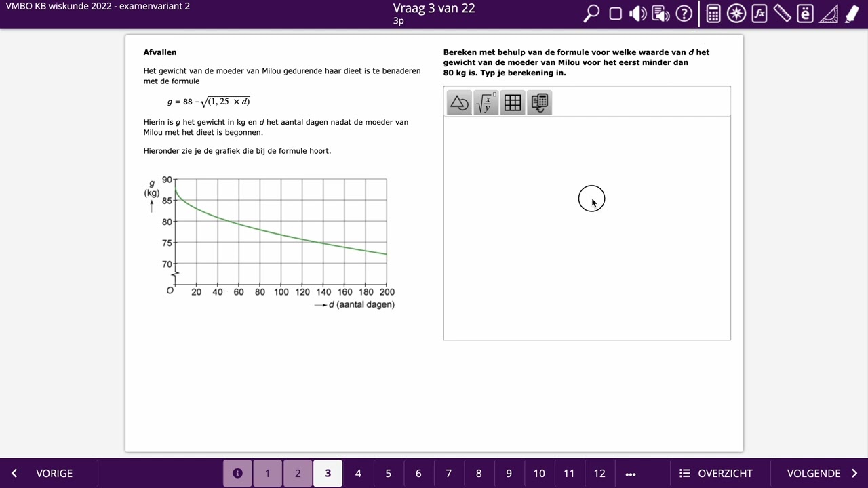Jump to question 8
The width and height of the screenshot is (868, 488).
coord(479,473)
